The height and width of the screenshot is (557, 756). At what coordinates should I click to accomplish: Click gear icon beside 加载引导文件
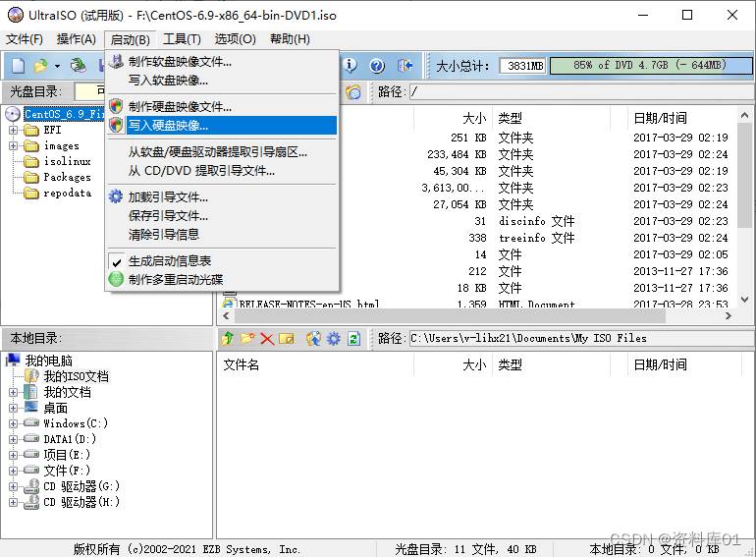click(x=116, y=196)
